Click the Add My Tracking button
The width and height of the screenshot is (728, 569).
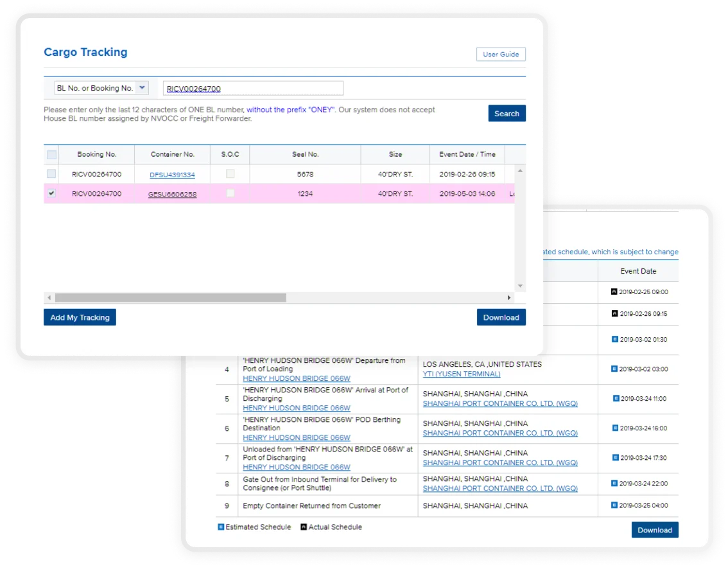coord(80,317)
